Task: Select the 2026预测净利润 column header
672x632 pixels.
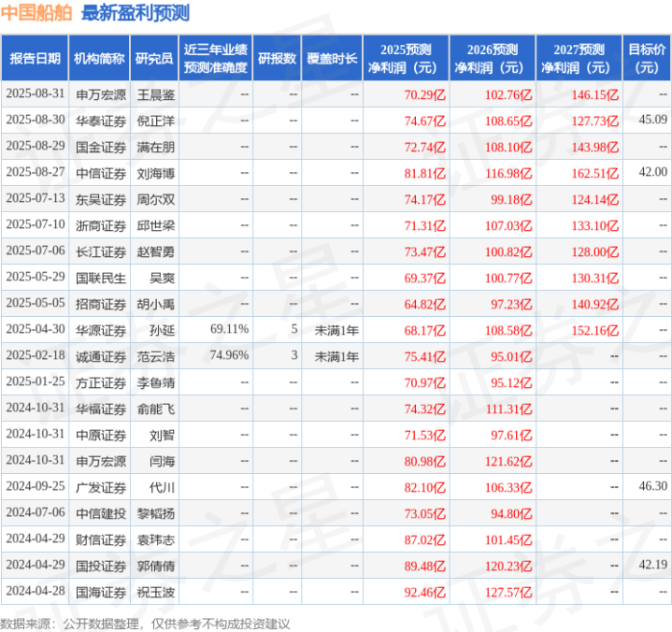Action: click(x=493, y=58)
